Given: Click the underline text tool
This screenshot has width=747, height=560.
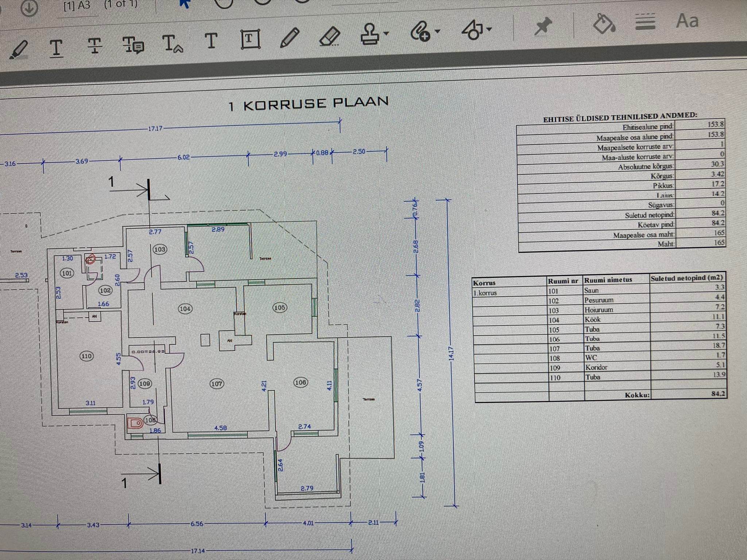Looking at the screenshot, I should click(56, 48).
